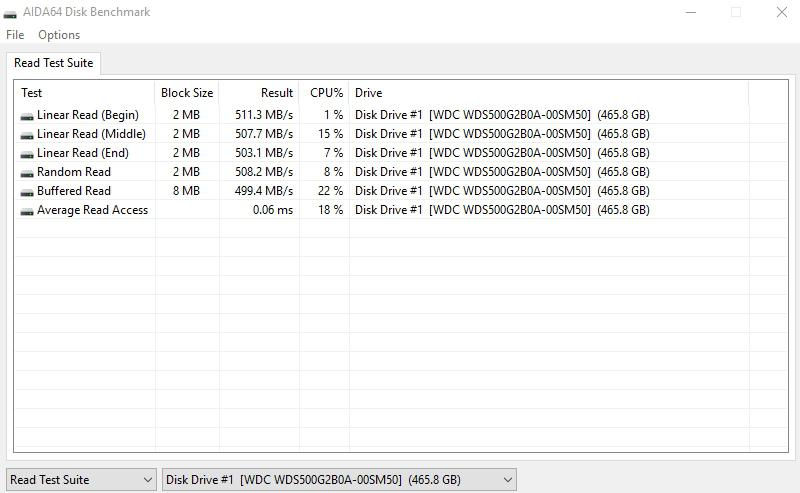
Task: Sort by the CPU% column header
Action: click(324, 92)
